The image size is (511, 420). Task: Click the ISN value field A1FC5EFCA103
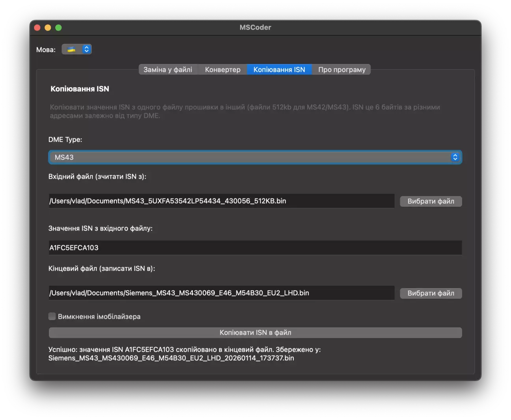point(255,248)
